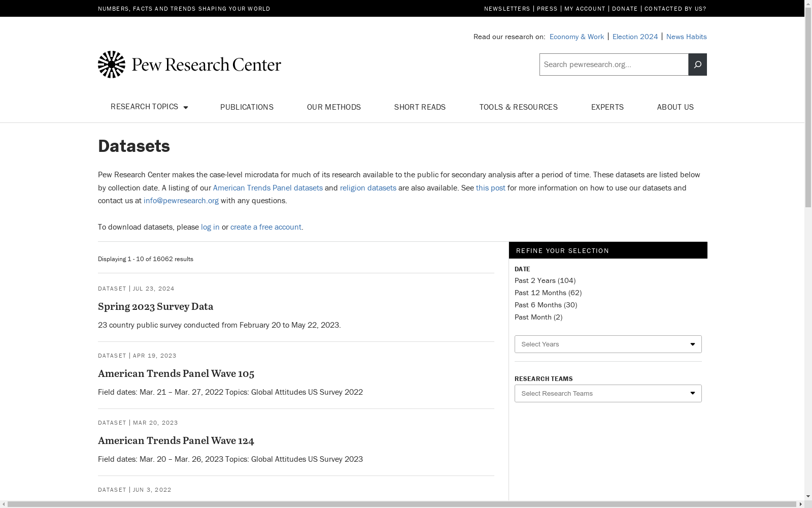
Task: Filter by Past 6 Months (30)
Action: click(x=546, y=305)
